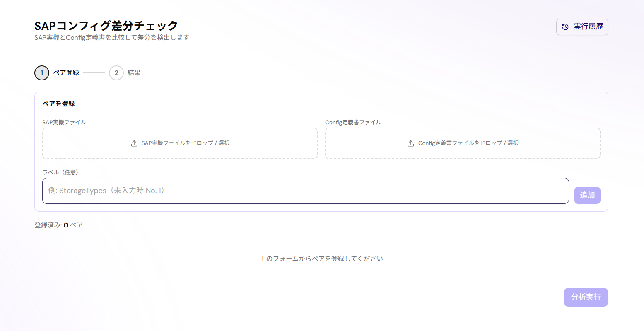Open the 実行履歴 history button
The image size is (644, 331).
point(582,27)
